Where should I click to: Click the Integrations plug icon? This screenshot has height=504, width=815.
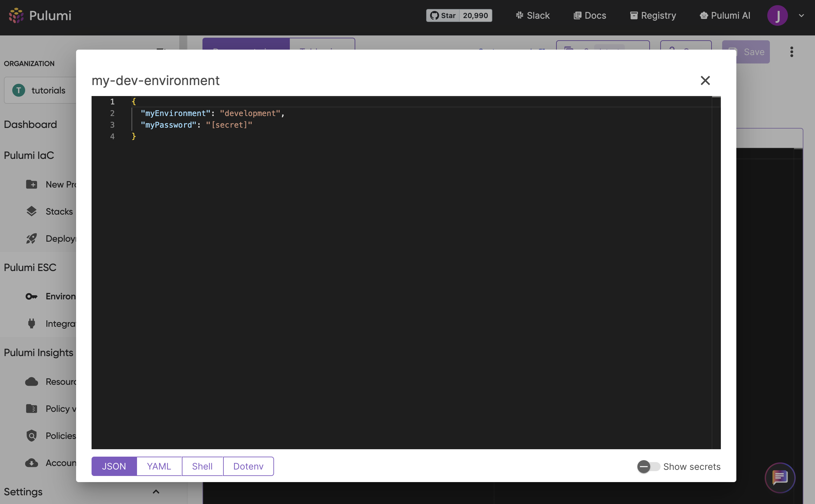tap(31, 323)
